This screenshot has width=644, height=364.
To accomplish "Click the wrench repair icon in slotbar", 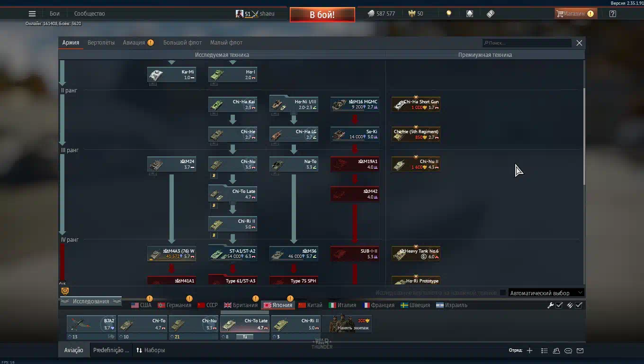I will pyautogui.click(x=551, y=305).
